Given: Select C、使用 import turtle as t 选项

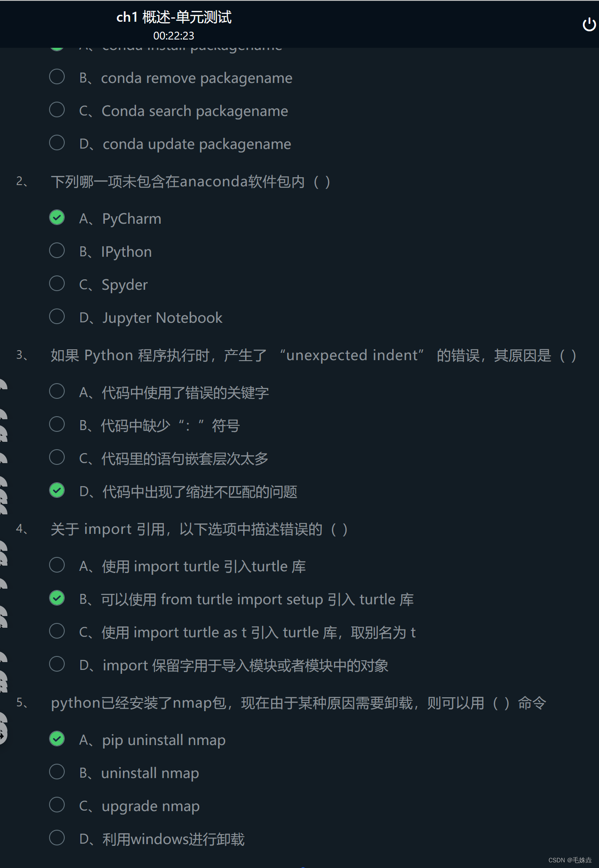Looking at the screenshot, I should [56, 630].
